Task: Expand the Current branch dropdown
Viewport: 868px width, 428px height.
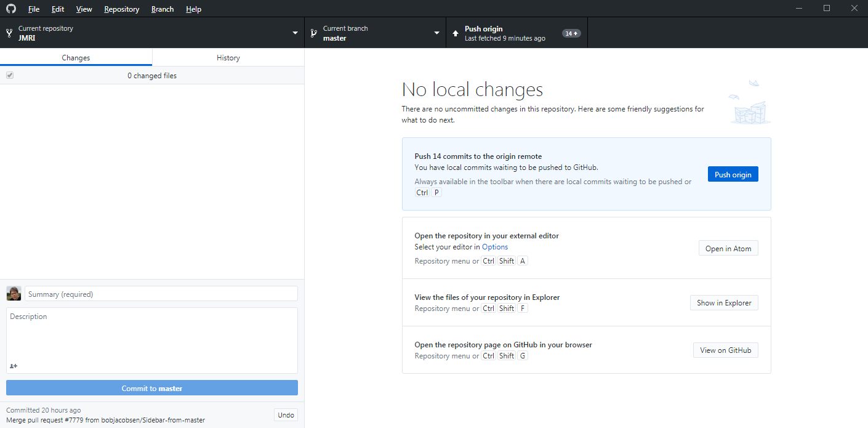Action: click(x=436, y=33)
